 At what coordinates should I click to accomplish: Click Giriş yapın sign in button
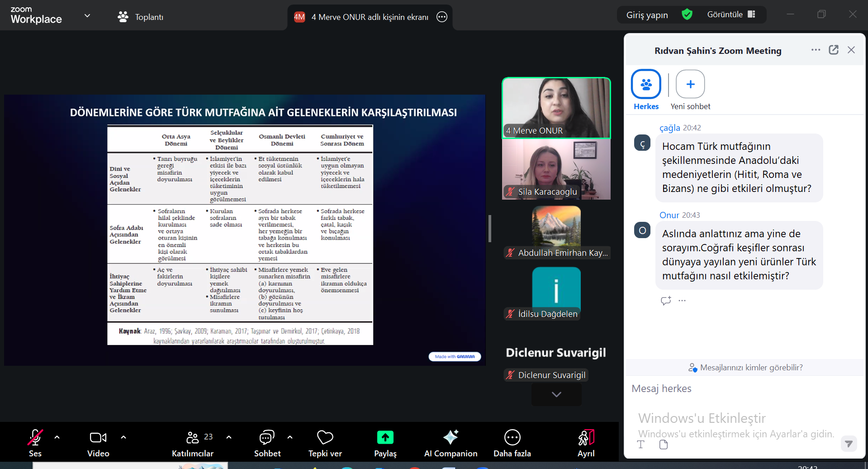tap(647, 15)
